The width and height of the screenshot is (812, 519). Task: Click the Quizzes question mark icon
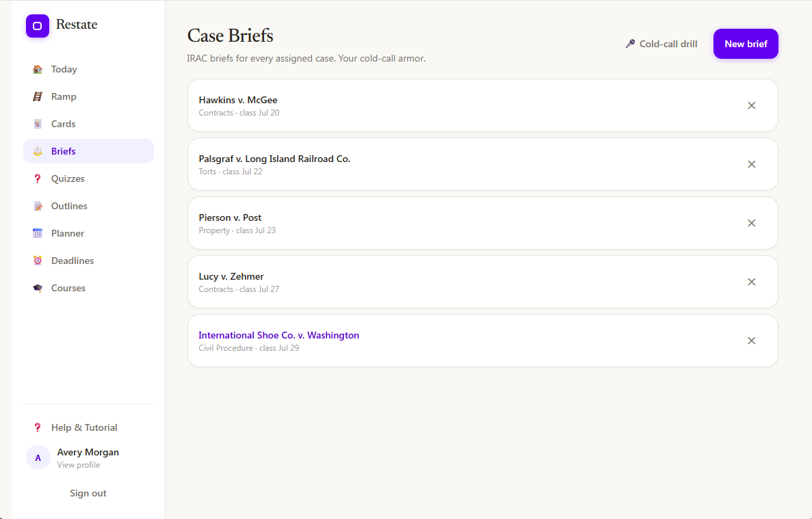coord(38,178)
